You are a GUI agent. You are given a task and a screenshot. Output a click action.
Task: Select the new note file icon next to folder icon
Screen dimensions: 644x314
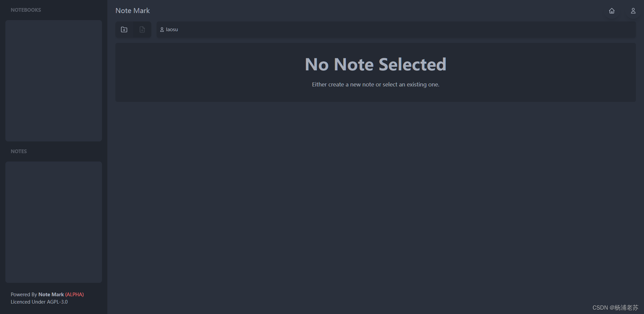coord(142,29)
